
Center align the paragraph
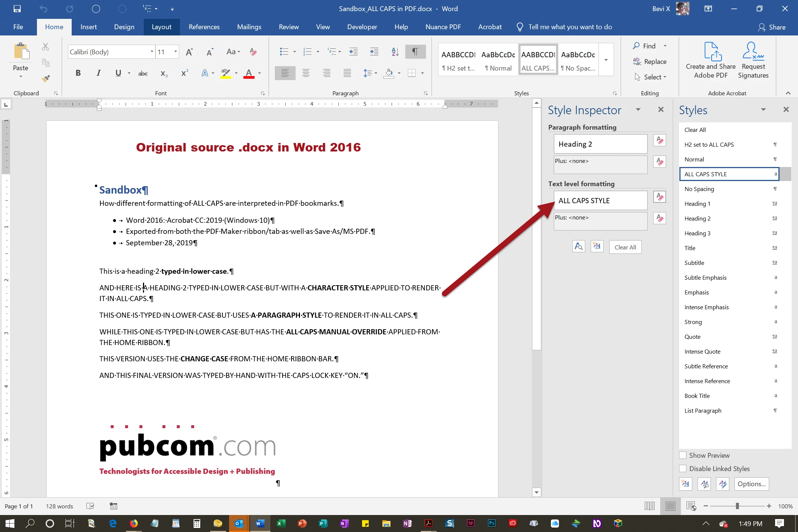306,73
